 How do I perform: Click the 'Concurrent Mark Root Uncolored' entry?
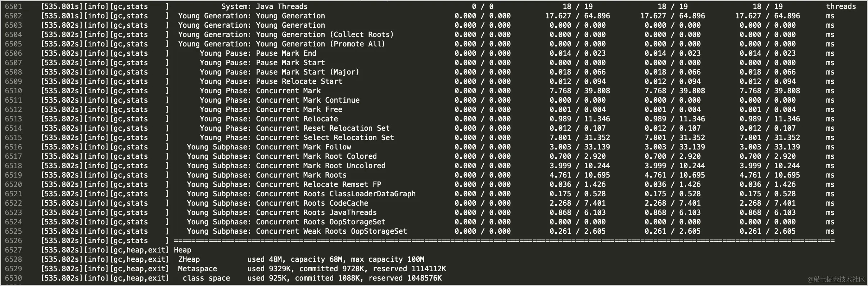tap(321, 166)
